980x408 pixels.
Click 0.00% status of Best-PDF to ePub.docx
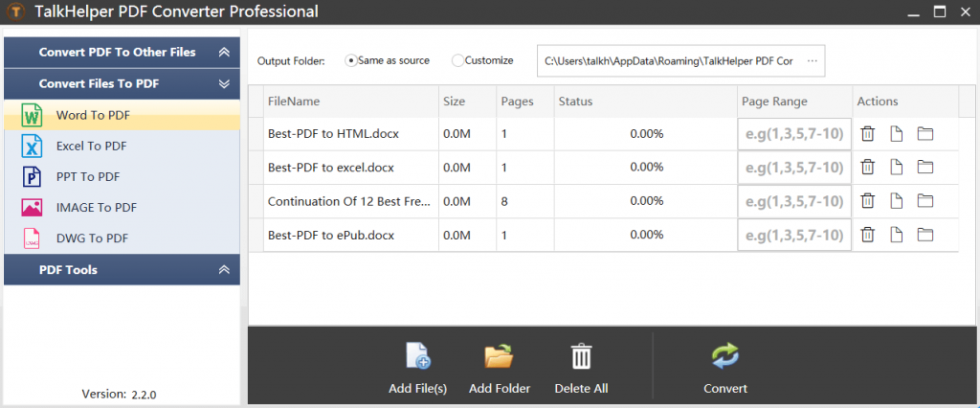[646, 235]
